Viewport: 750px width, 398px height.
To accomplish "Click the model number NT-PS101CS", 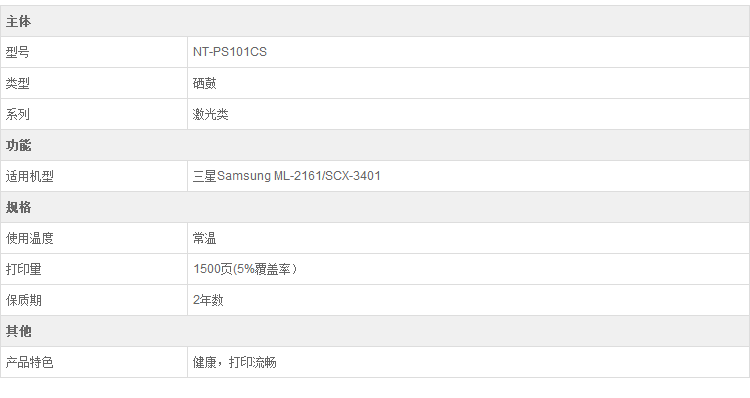I will click(230, 52).
